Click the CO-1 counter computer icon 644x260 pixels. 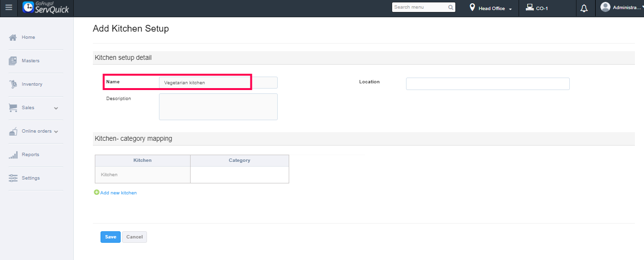pyautogui.click(x=530, y=8)
